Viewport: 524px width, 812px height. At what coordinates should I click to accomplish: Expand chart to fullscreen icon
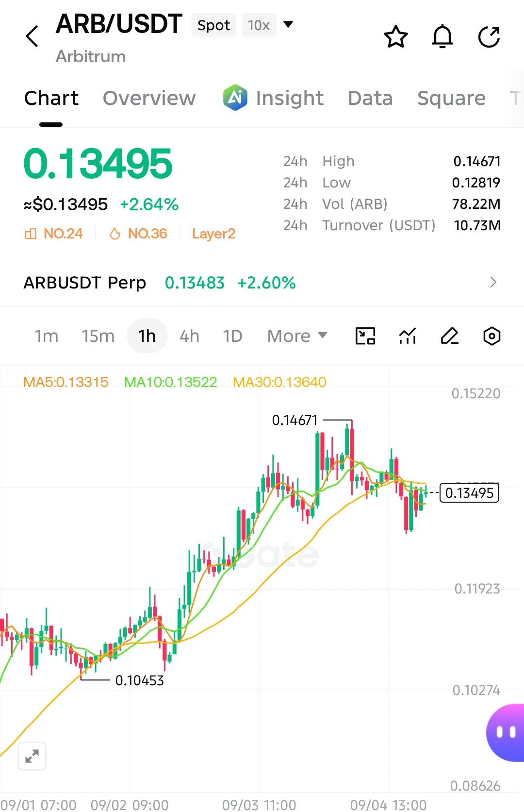tap(32, 756)
